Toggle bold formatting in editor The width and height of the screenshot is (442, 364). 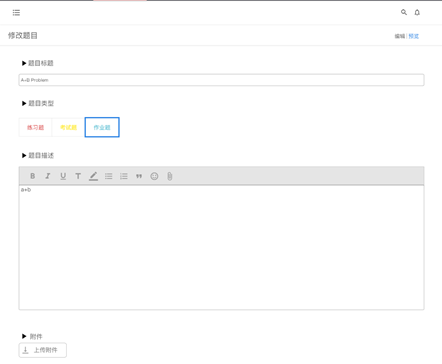tap(32, 176)
